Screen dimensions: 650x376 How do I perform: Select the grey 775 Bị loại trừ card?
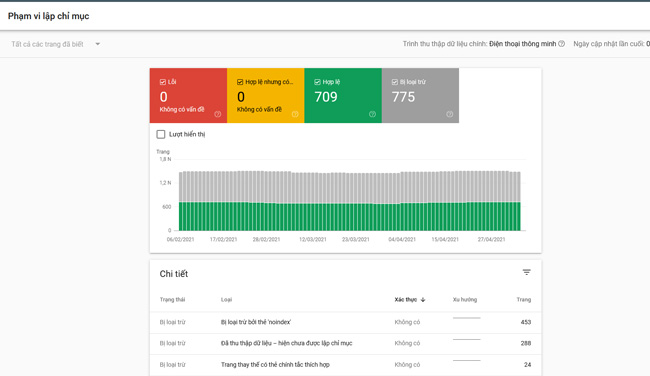tap(420, 95)
